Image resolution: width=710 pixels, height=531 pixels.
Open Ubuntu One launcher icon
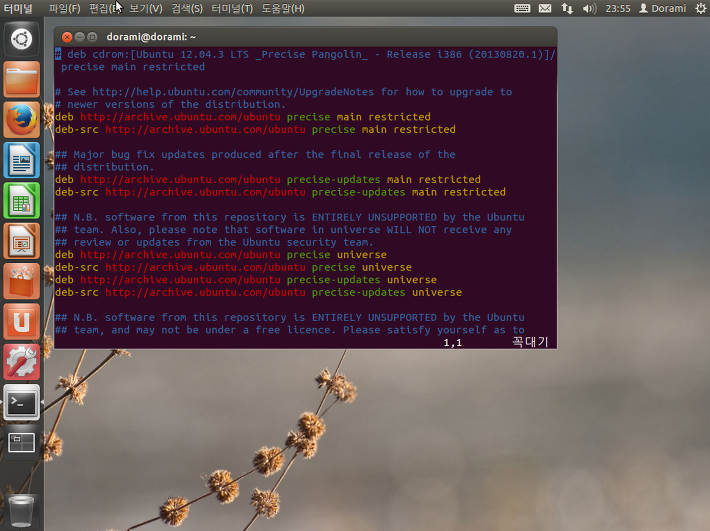(21, 322)
